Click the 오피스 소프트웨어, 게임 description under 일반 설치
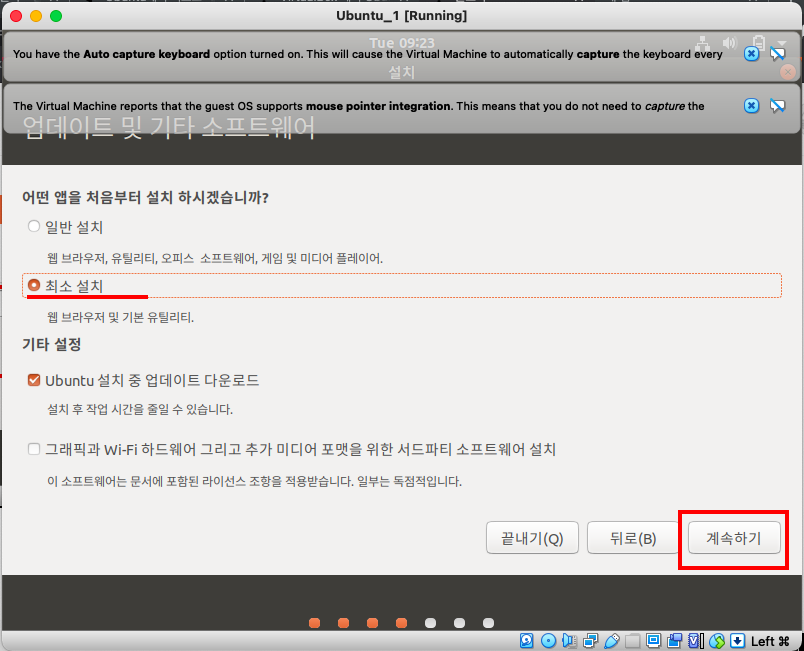 click(214, 258)
